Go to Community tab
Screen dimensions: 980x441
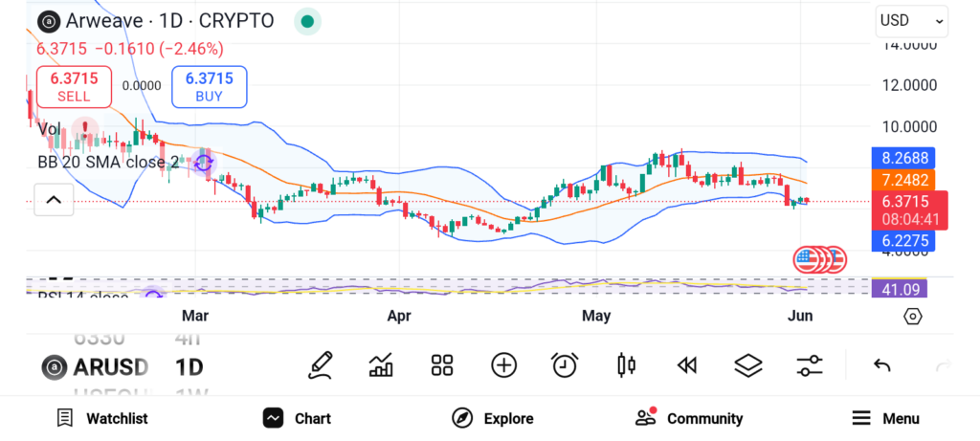coord(689,418)
